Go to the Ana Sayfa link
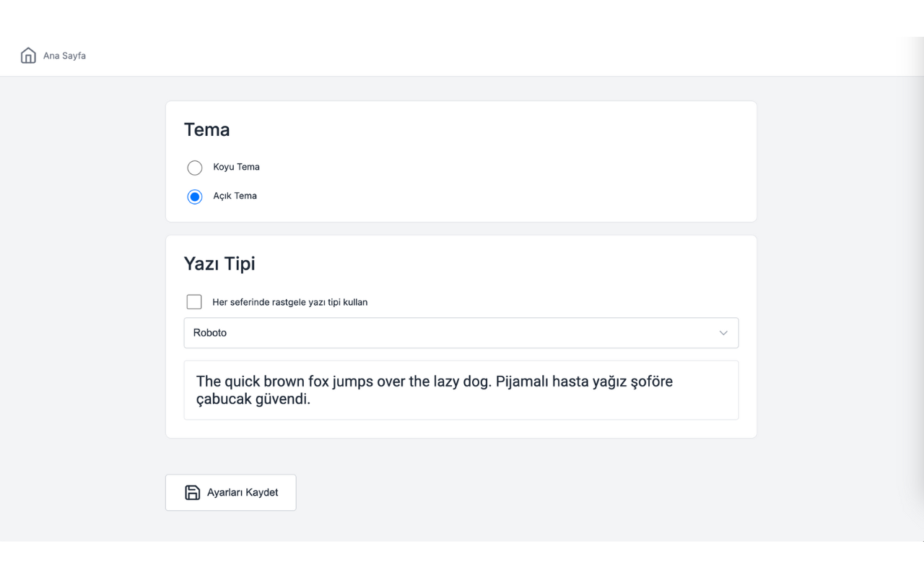924x578 pixels. 64,56
